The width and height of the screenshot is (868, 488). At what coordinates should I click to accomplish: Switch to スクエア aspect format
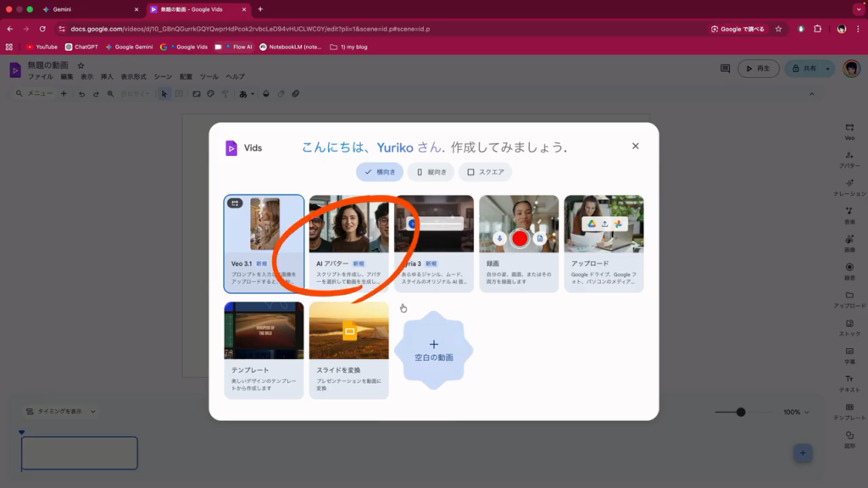click(485, 172)
